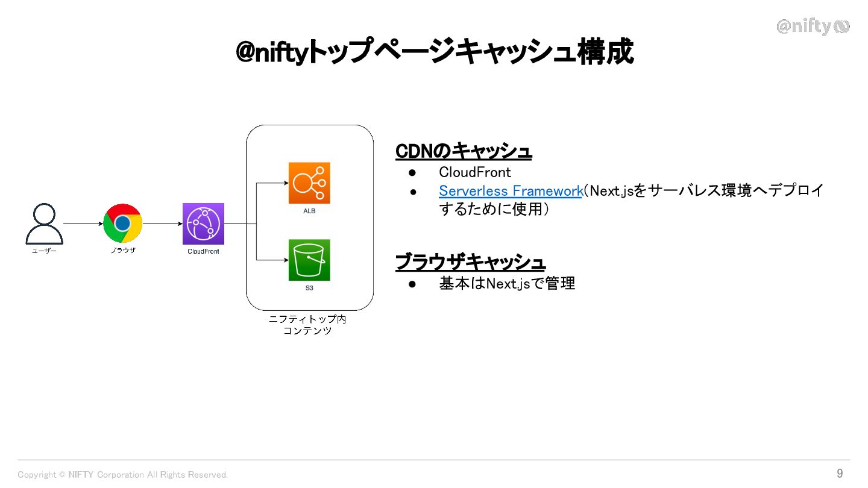Click the CloudFront bullet text

(x=475, y=172)
